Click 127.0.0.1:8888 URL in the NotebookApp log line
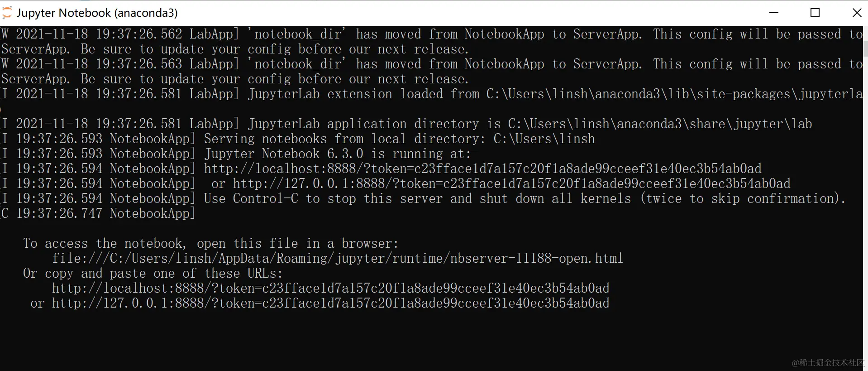This screenshot has height=371, width=868. point(511,183)
